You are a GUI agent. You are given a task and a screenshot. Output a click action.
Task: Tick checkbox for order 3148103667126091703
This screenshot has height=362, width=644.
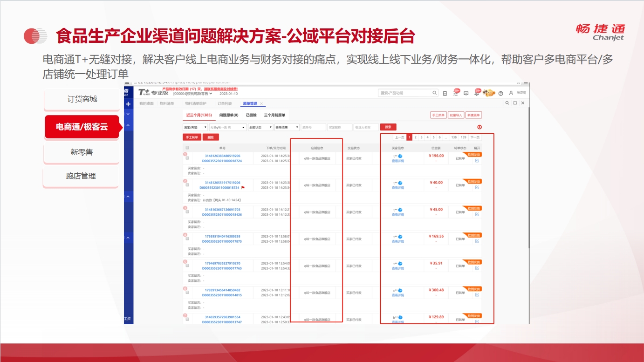click(x=187, y=212)
